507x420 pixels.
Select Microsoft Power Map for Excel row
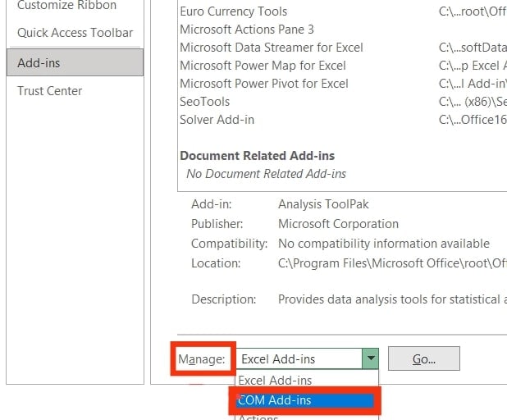pos(343,66)
